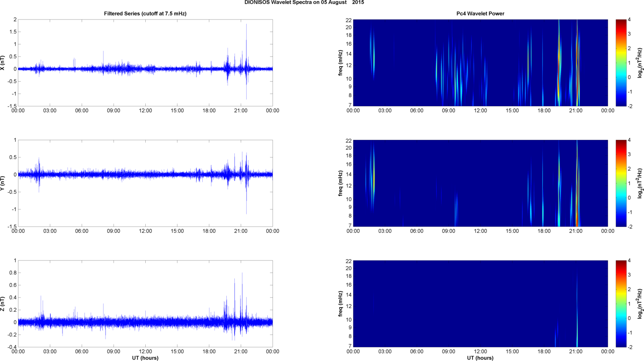Click the value -2 on the bottom colorbar
The width and height of the screenshot is (644, 361).
click(x=630, y=347)
